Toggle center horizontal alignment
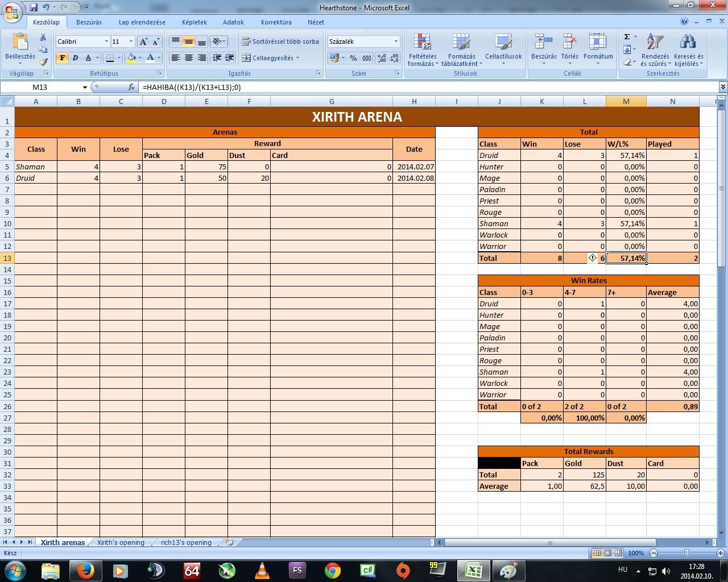728x582 pixels. (189, 58)
